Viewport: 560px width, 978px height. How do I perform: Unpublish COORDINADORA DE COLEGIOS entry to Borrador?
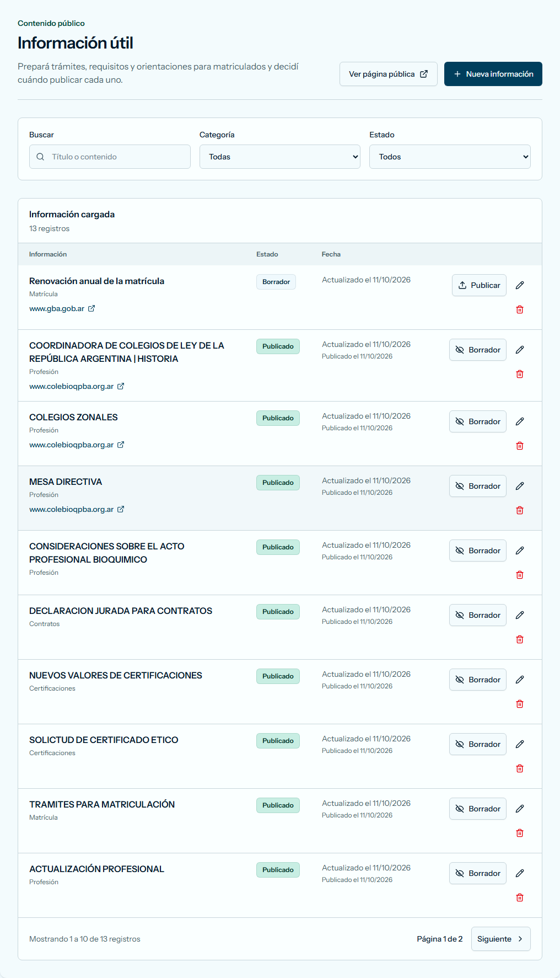tap(478, 350)
